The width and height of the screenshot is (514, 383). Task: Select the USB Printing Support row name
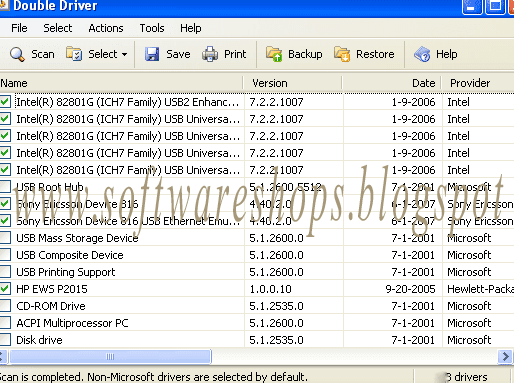coord(66,272)
